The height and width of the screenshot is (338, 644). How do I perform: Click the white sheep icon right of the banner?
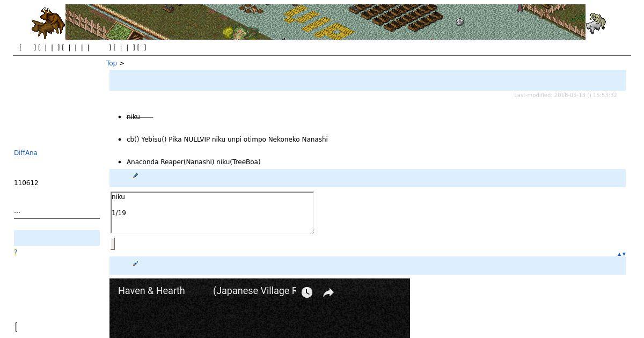(x=596, y=23)
